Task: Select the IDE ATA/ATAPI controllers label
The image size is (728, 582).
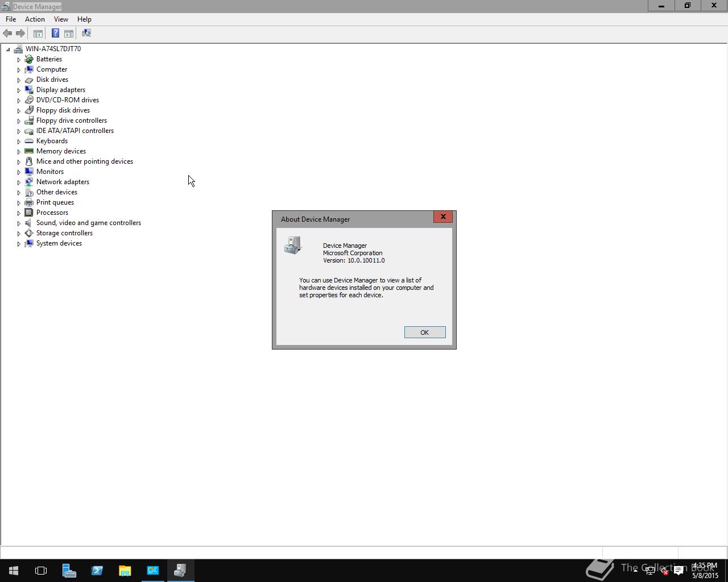Action: (75, 131)
